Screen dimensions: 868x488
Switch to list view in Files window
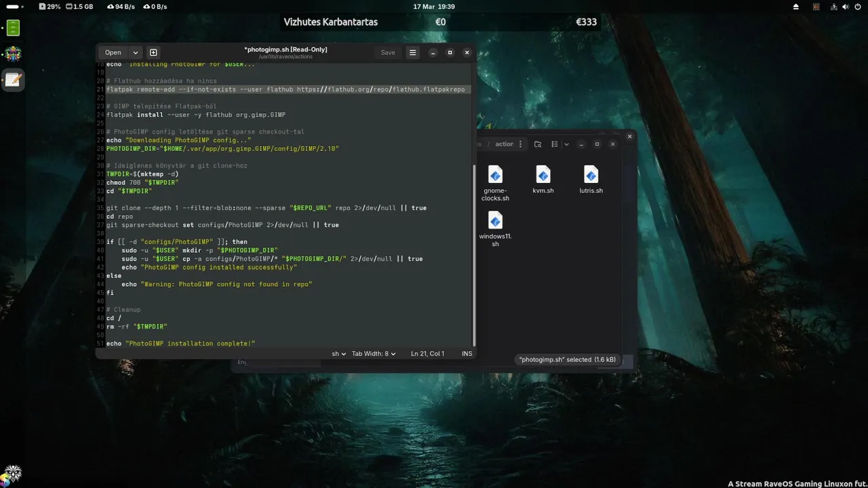[555, 144]
